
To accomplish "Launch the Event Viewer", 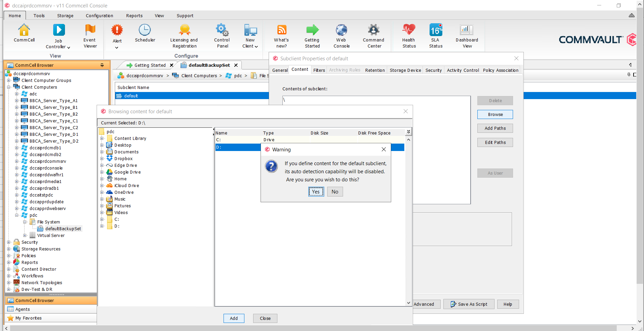I will (x=90, y=36).
